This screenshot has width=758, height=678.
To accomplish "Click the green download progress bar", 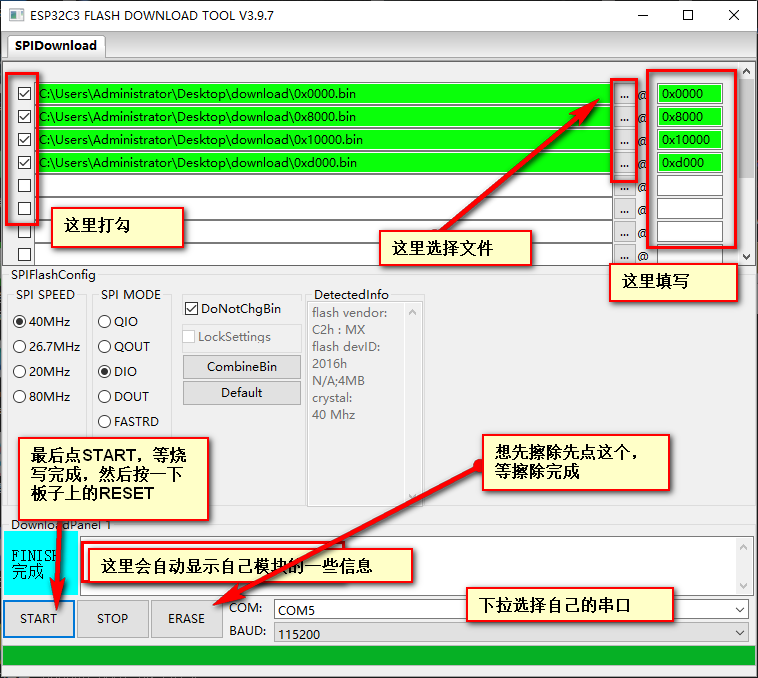I will 379,656.
